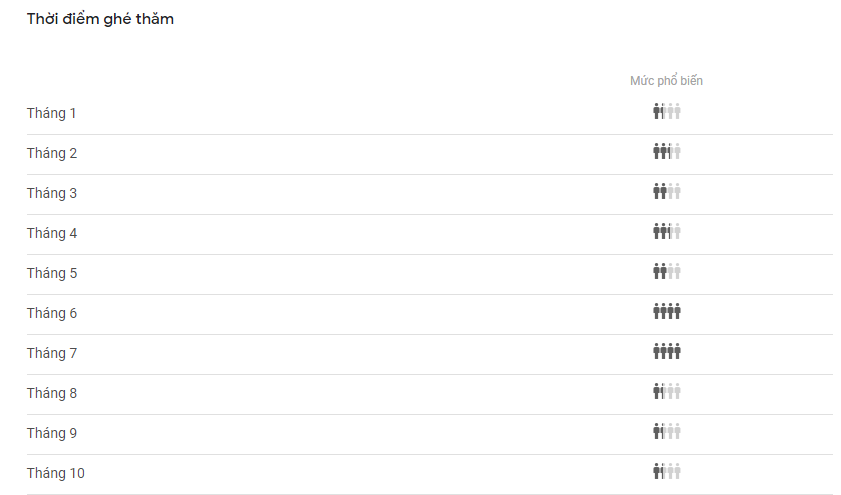Select the Tháng 7 row label
Viewport: 841px width, 495px height.
pos(52,353)
